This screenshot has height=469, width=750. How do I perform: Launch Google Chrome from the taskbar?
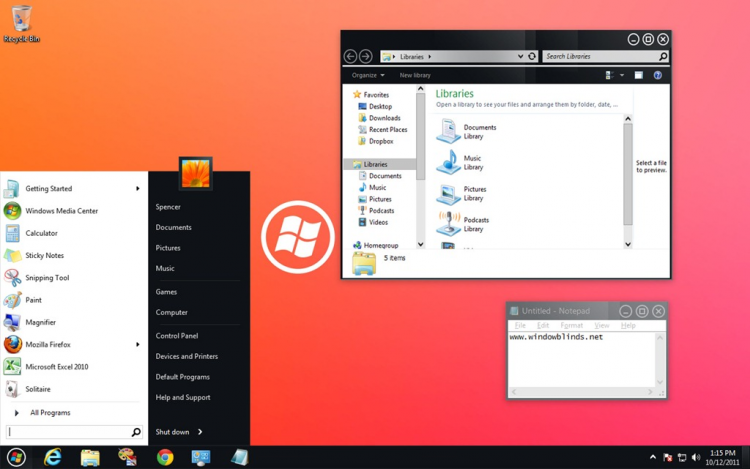pos(165,458)
